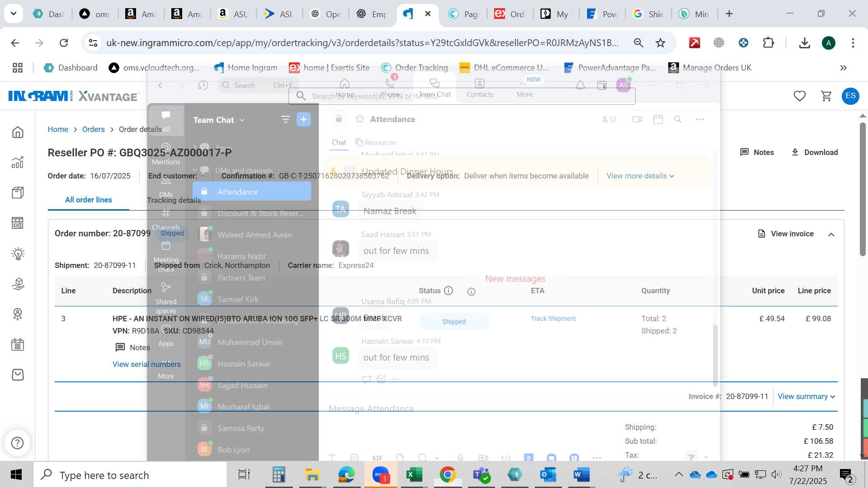The image size is (868, 488).
Task: Open View serial numbers link
Action: tap(146, 364)
